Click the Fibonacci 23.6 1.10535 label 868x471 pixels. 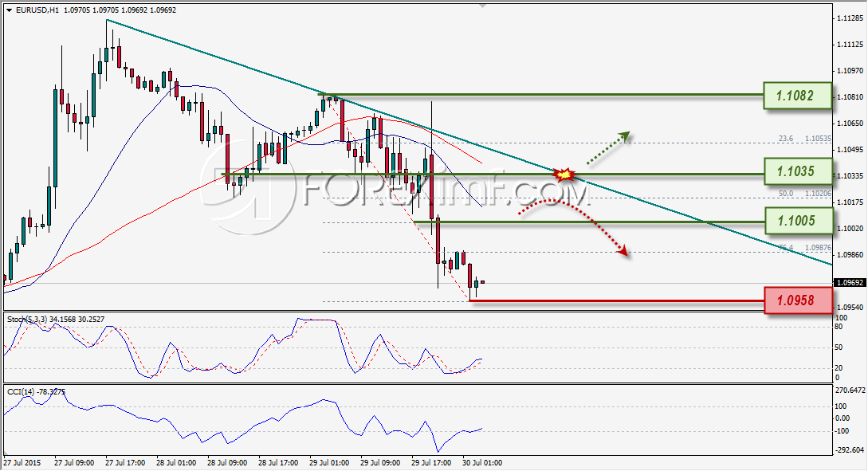click(804, 139)
